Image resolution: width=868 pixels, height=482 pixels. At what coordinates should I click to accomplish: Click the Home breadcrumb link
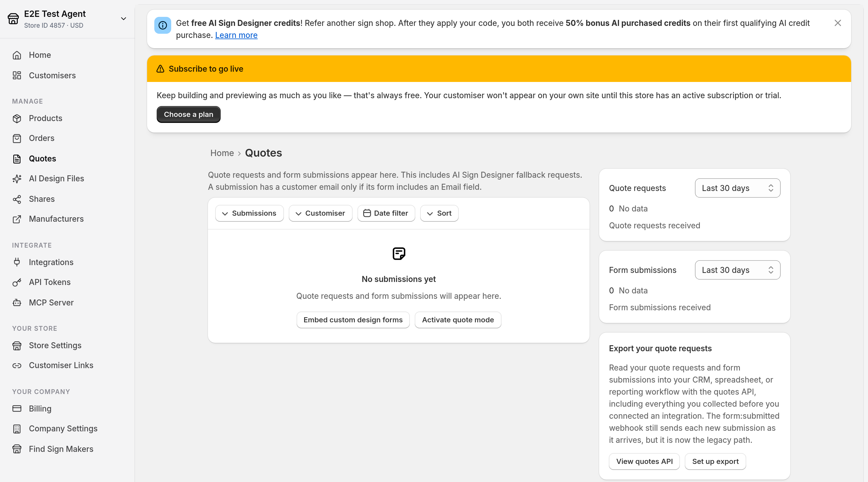click(222, 153)
